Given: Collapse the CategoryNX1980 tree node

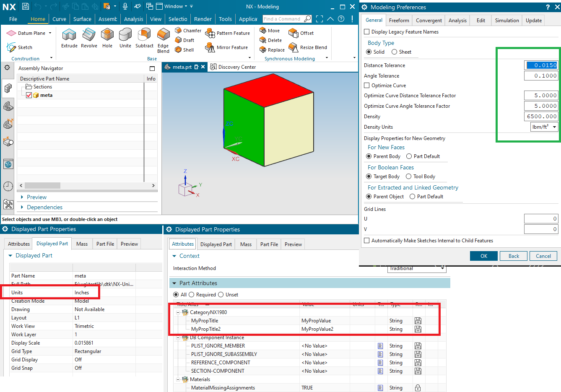Looking at the screenshot, I should (x=178, y=312).
